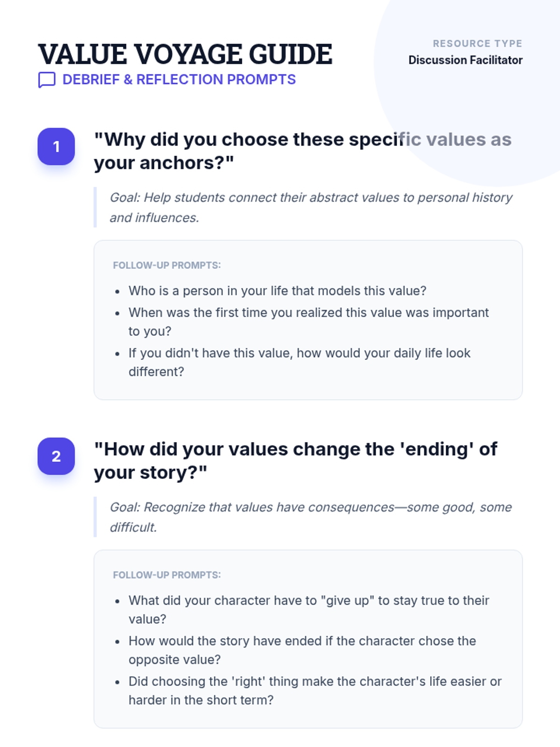
Task: Click the "How did your values change" heading
Action: (x=295, y=460)
